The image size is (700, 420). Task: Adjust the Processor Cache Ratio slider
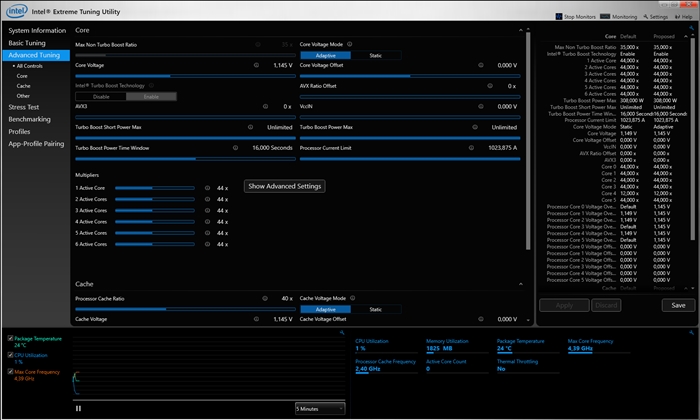(x=185, y=309)
